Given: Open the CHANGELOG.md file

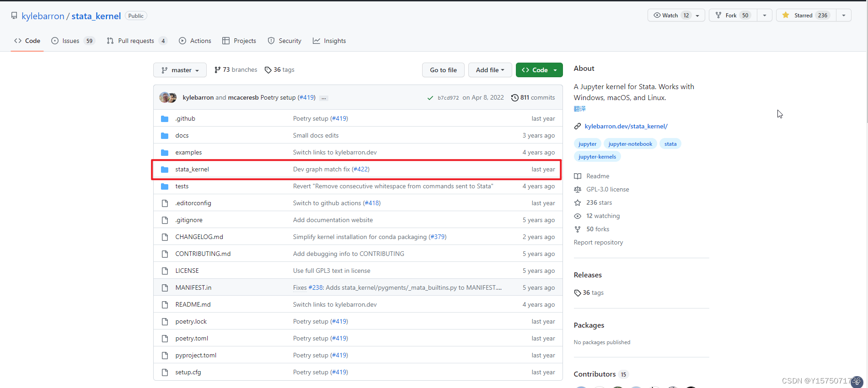Looking at the screenshot, I should click(x=199, y=237).
